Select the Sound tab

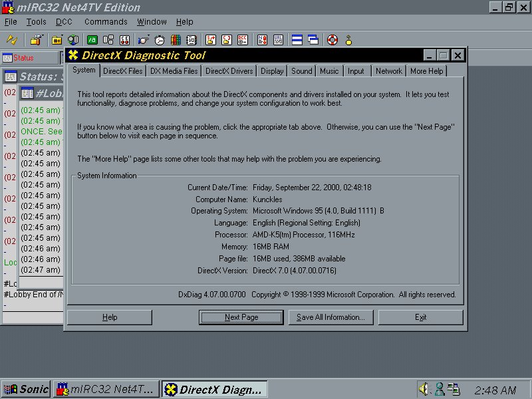[301, 71]
